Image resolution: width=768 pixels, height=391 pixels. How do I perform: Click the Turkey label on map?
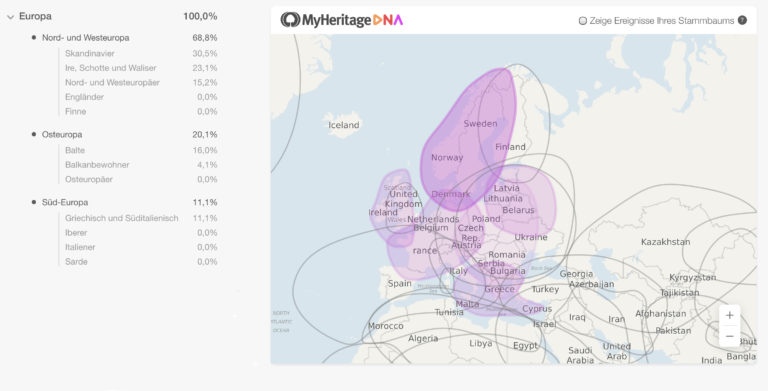pyautogui.click(x=545, y=289)
